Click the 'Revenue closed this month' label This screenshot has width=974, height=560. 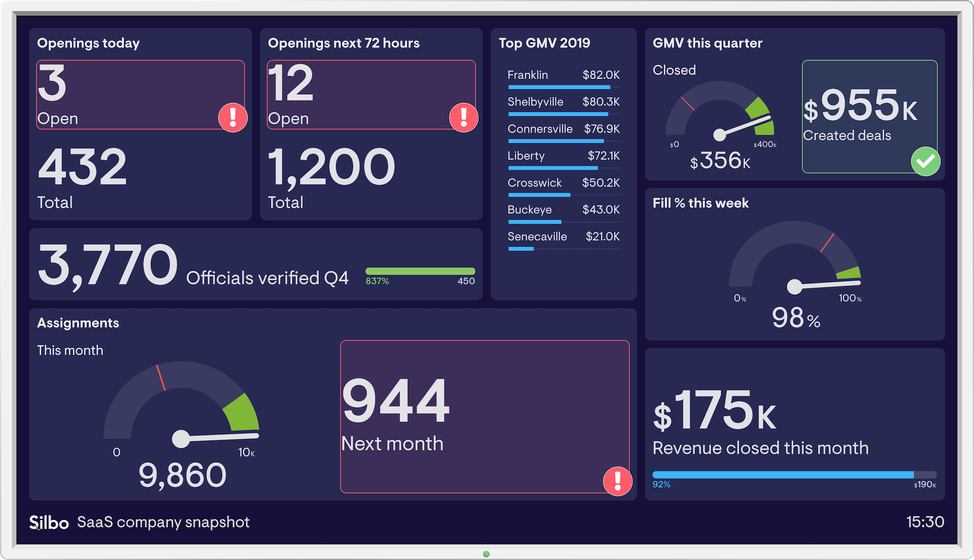761,448
